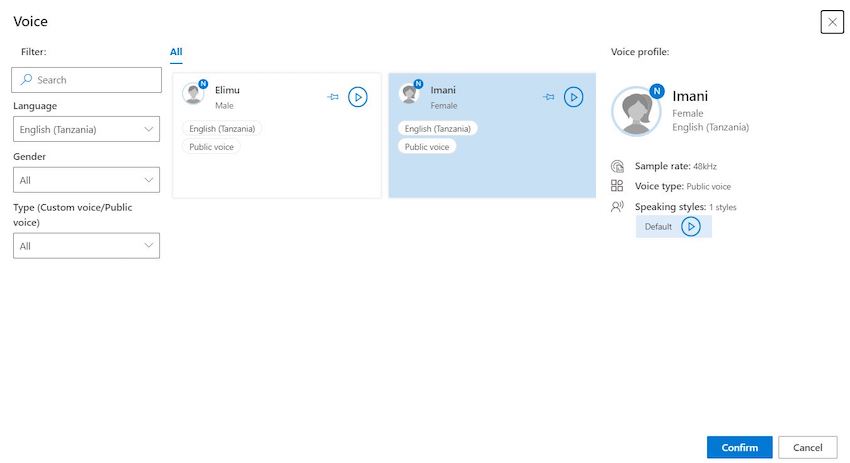This screenshot has height=463, width=850.
Task: Open the Language dropdown
Action: pyautogui.click(x=86, y=129)
